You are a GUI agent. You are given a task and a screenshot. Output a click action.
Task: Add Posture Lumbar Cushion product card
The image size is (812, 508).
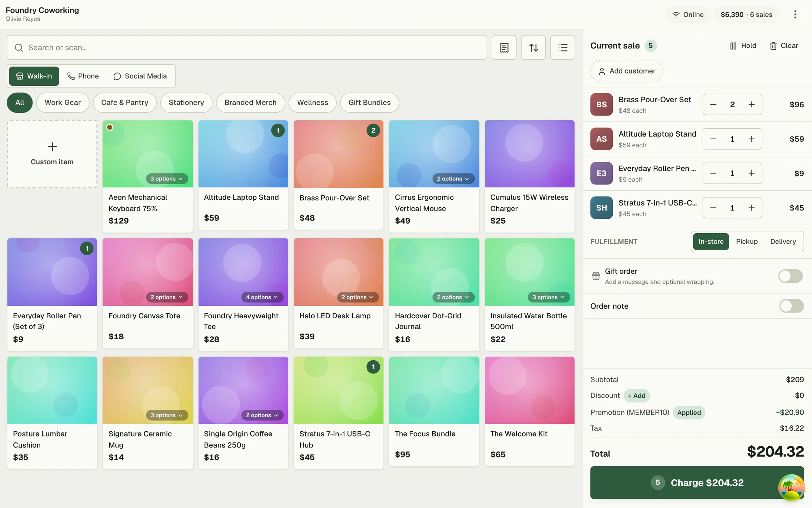click(x=52, y=413)
